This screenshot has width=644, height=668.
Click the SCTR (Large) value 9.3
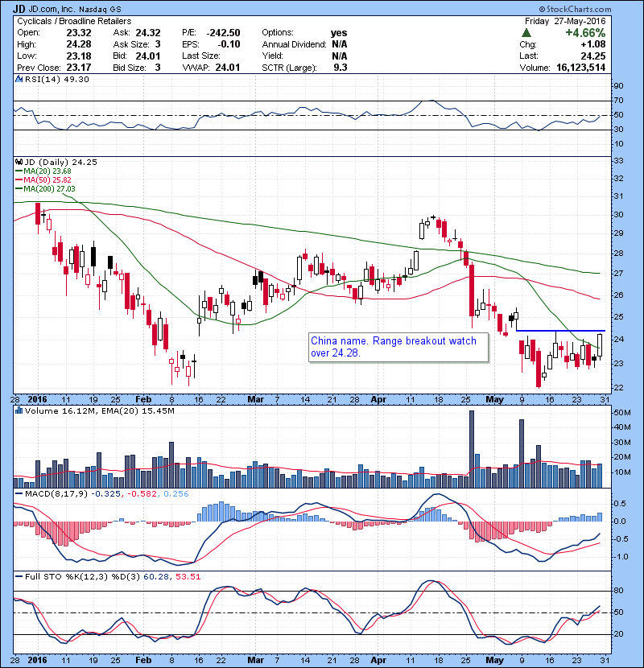click(341, 68)
